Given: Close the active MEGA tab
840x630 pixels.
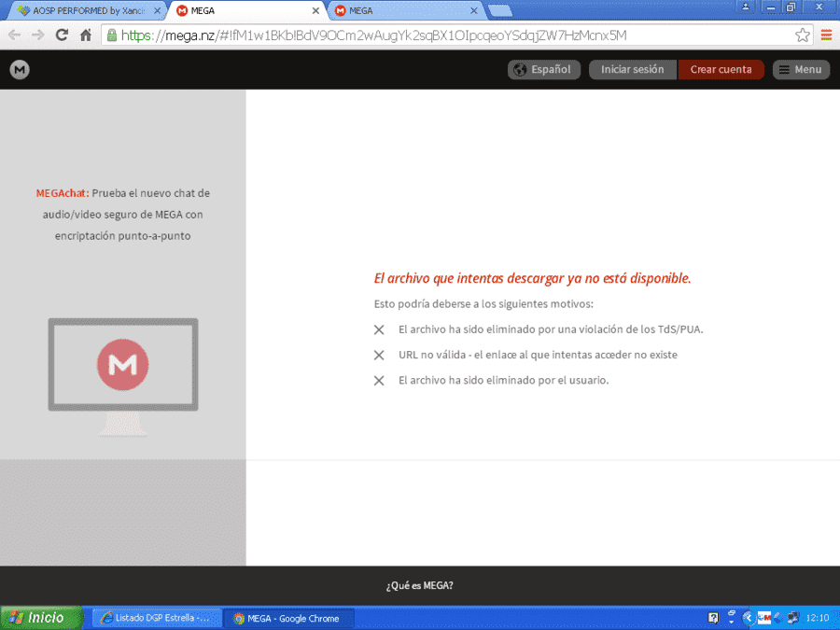Looking at the screenshot, I should point(315,10).
